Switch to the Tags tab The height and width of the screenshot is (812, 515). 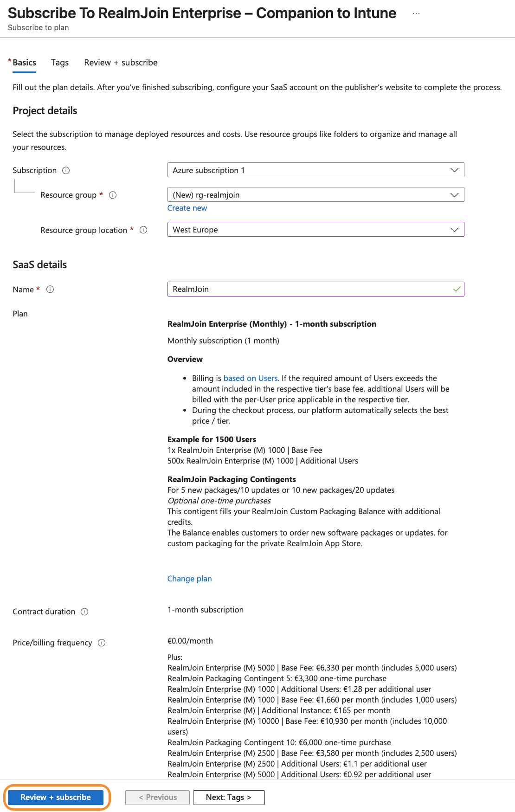[60, 63]
